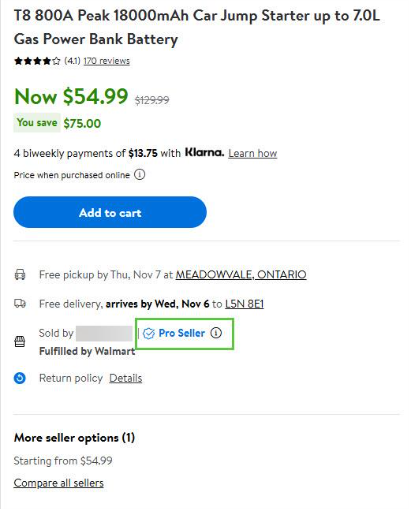Viewport: 409px width, 509px height.
Task: Click the store icon beside Sold by
Action: point(20,341)
